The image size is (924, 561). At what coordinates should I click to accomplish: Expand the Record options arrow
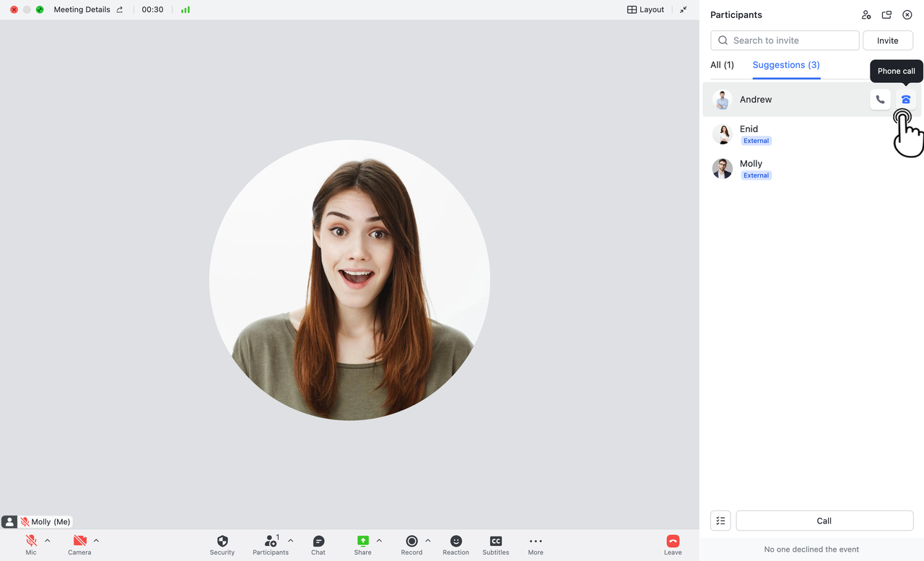click(428, 540)
